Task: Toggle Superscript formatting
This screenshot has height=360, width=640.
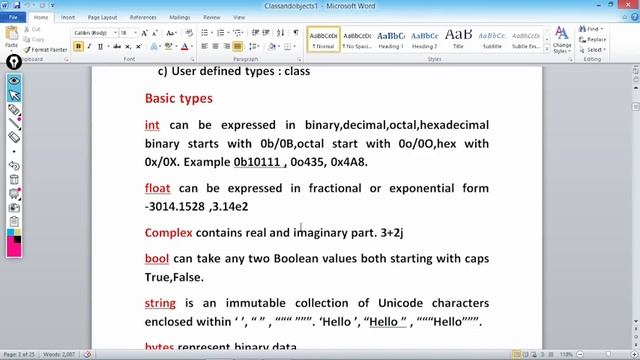Action: 139,47
